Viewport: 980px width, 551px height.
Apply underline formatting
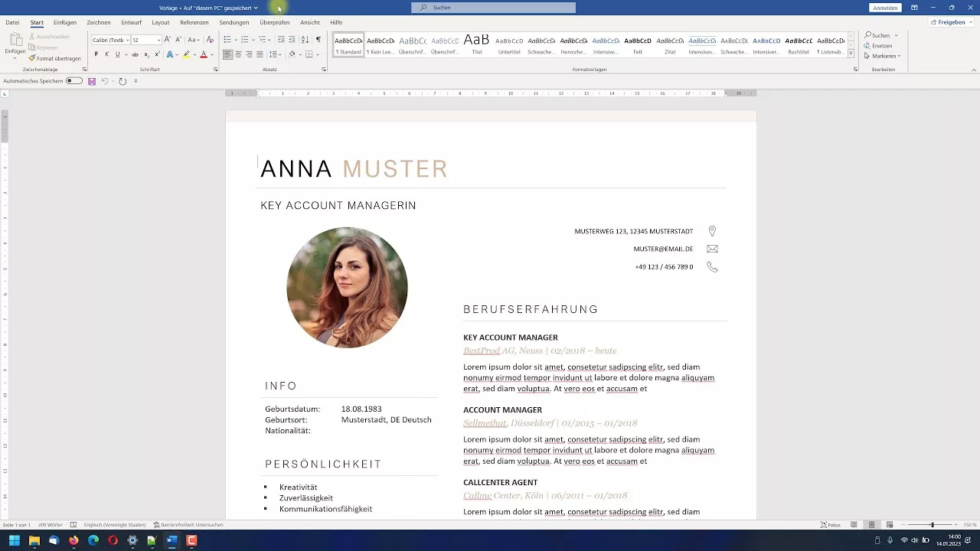click(x=117, y=54)
